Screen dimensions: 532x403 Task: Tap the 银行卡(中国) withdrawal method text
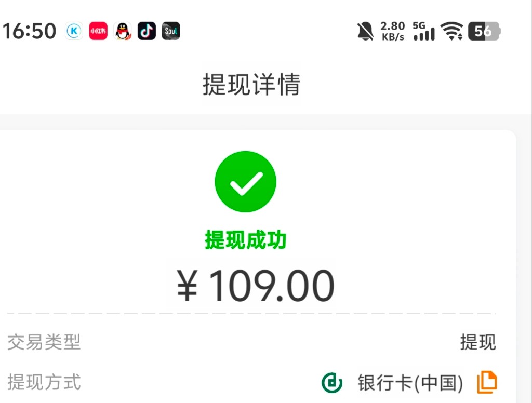[x=410, y=383]
